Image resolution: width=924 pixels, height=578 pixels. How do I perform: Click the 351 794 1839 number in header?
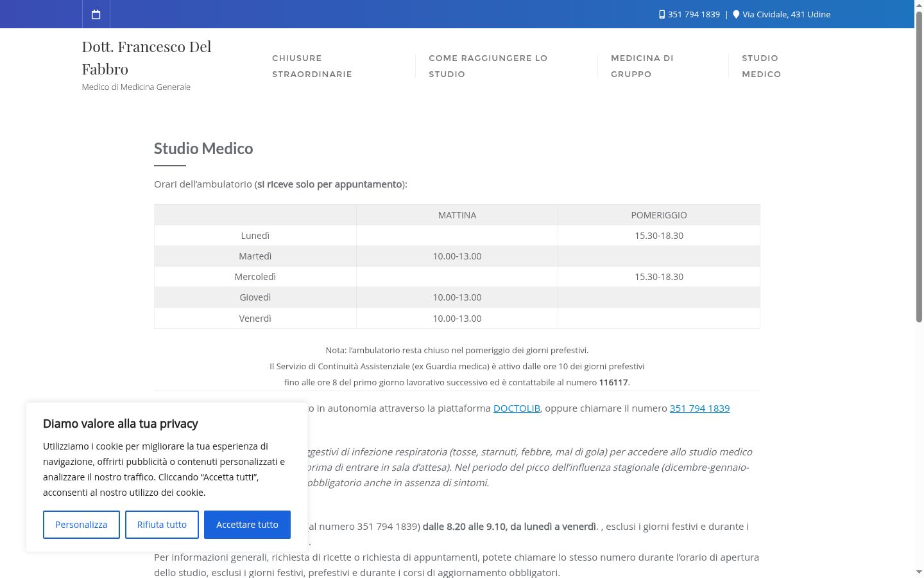(x=694, y=14)
